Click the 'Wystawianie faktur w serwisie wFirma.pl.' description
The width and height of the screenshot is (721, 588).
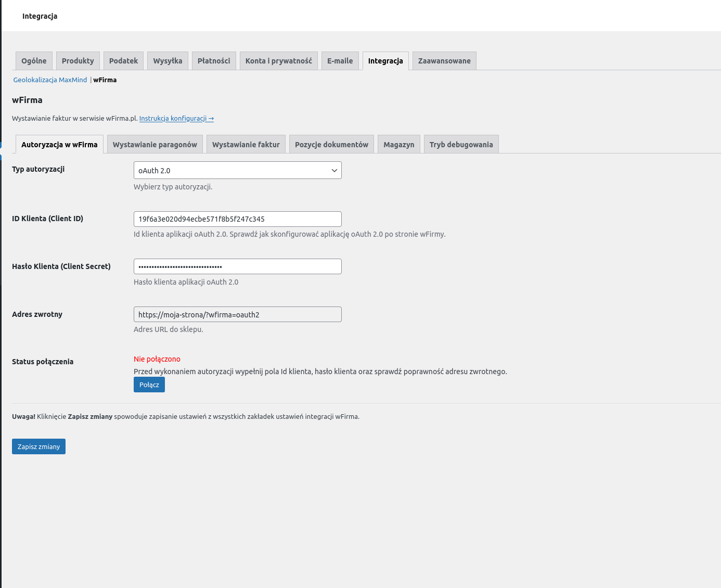coord(75,119)
